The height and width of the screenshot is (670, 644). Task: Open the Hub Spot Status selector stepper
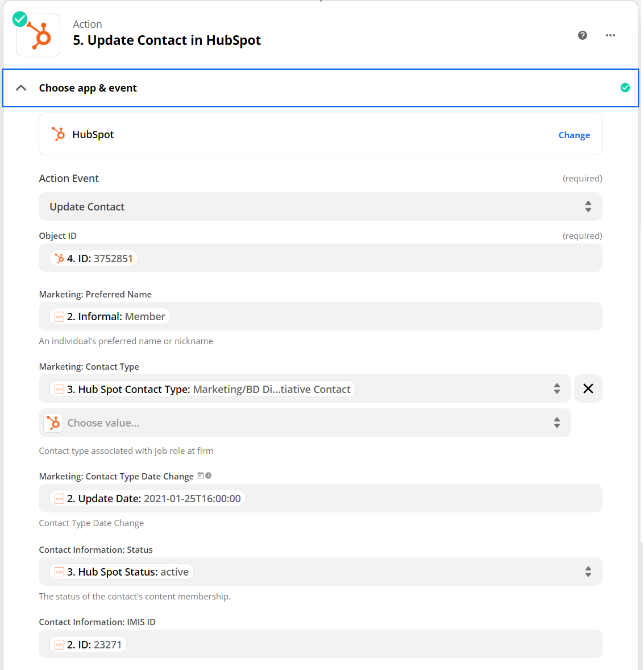588,572
